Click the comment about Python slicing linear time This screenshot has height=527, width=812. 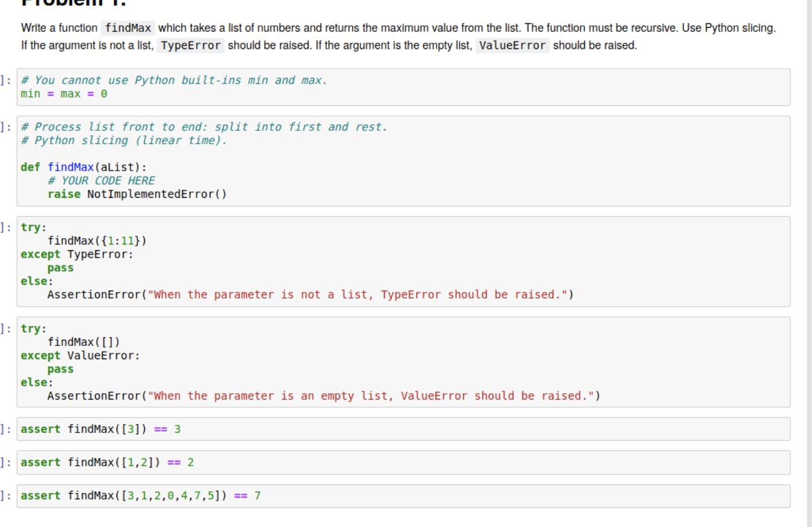tap(125, 140)
